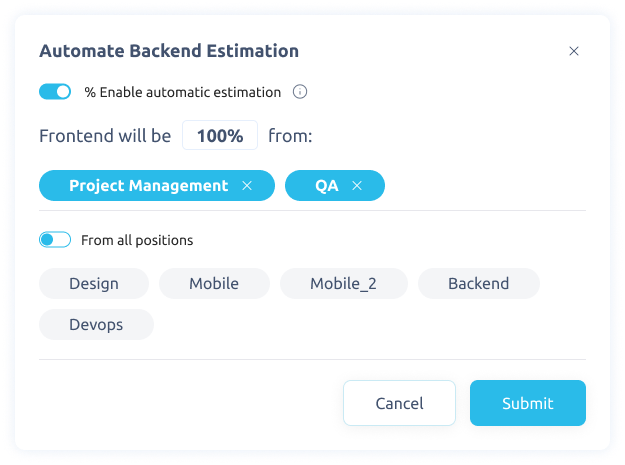Close the Automate Backend Estimation dialog

574,51
